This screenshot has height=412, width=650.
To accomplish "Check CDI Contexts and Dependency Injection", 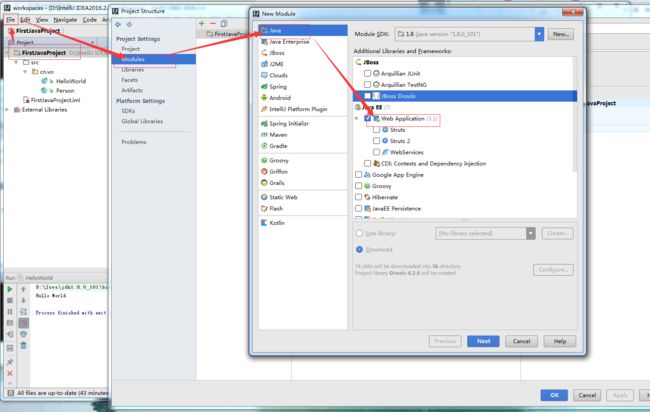I will pos(367,163).
